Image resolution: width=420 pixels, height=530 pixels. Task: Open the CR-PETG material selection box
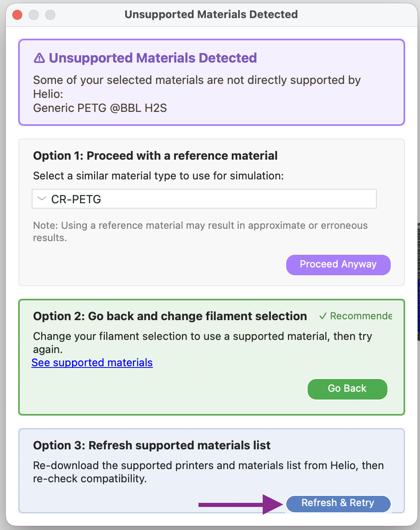click(x=204, y=199)
